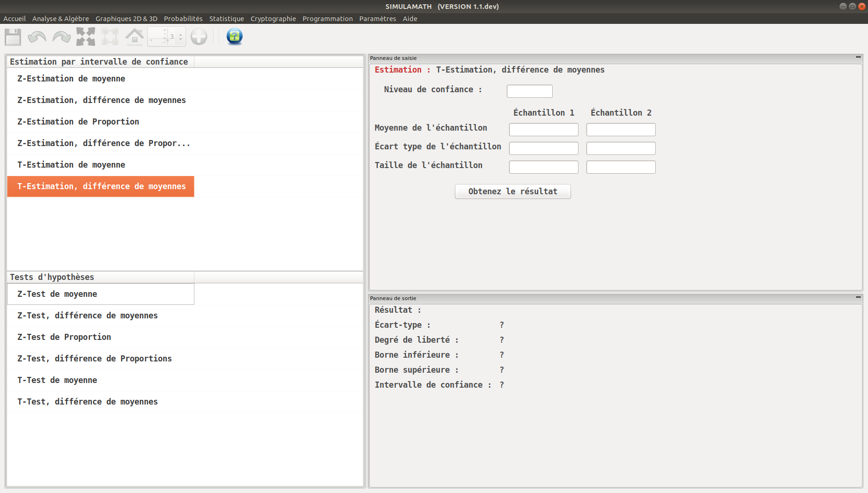Click the Estimation par intervalle de confiance header

coord(100,62)
